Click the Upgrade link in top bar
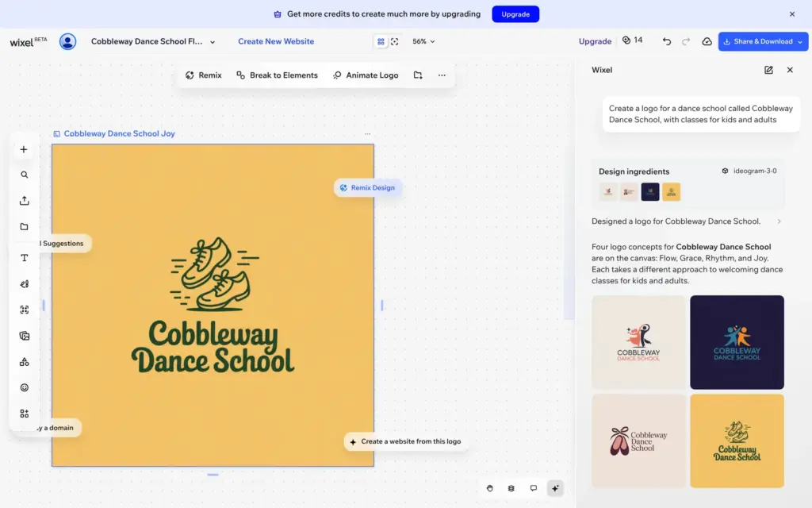812x508 pixels. tap(595, 41)
